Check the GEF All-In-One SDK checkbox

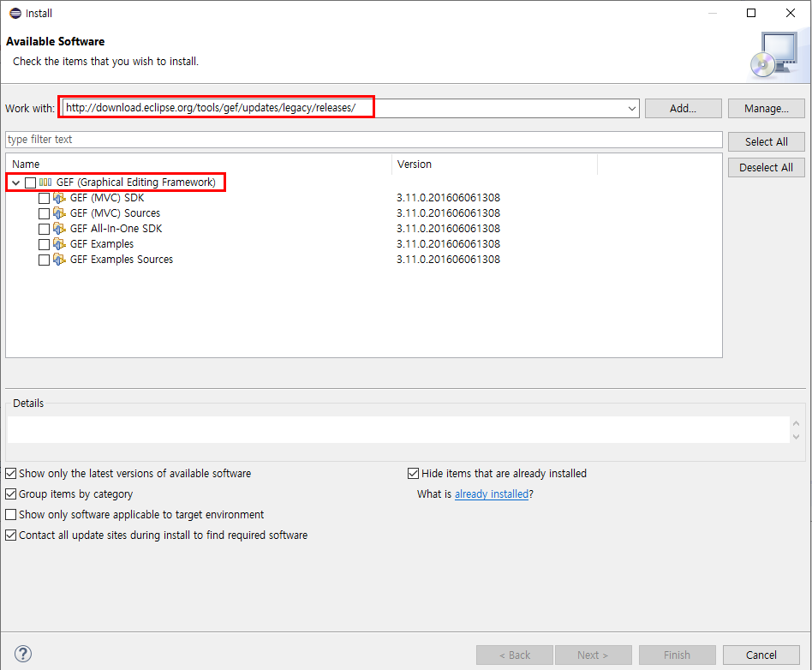click(x=44, y=229)
